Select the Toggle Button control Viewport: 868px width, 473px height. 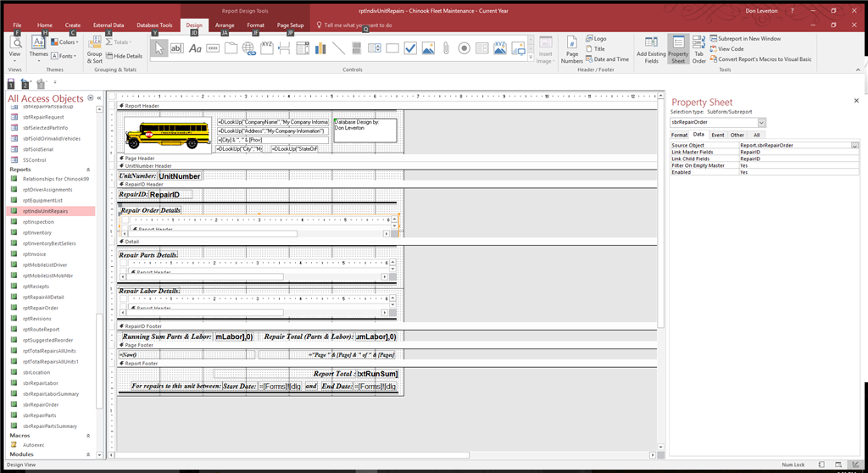pos(357,48)
